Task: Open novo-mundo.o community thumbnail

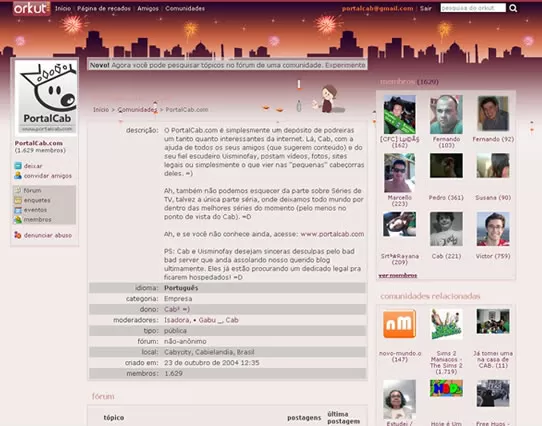Action: tap(400, 324)
